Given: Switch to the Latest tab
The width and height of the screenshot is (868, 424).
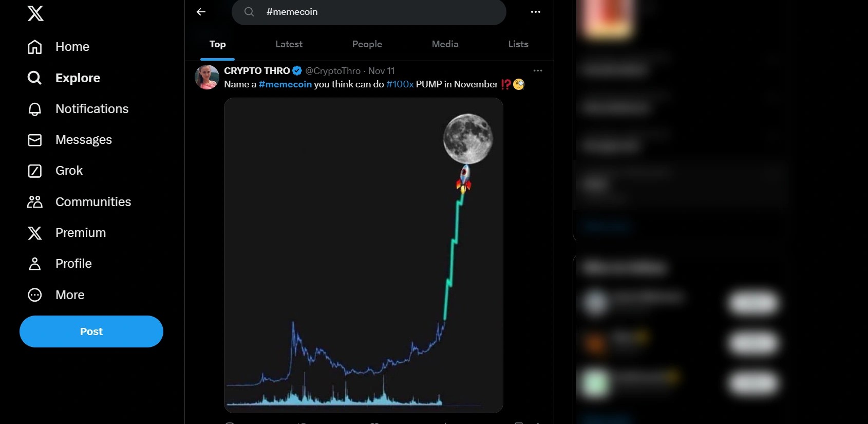Looking at the screenshot, I should tap(289, 44).
